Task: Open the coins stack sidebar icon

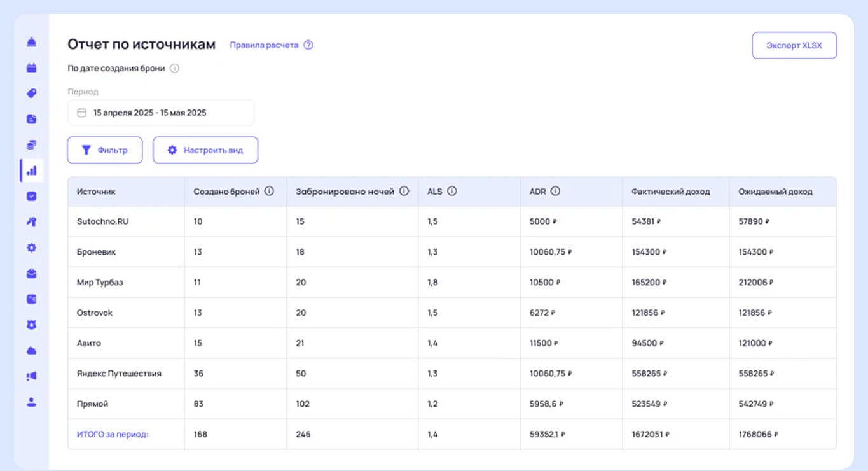Action: click(x=31, y=144)
